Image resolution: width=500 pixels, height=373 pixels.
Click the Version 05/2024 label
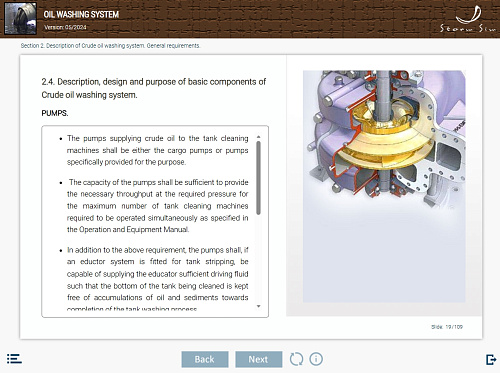pyautogui.click(x=65, y=27)
